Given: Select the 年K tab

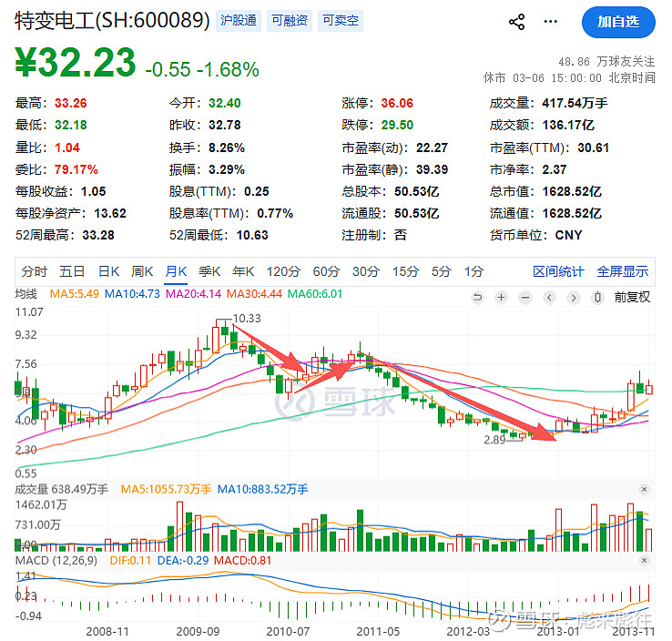Looking at the screenshot, I should click(x=243, y=271).
